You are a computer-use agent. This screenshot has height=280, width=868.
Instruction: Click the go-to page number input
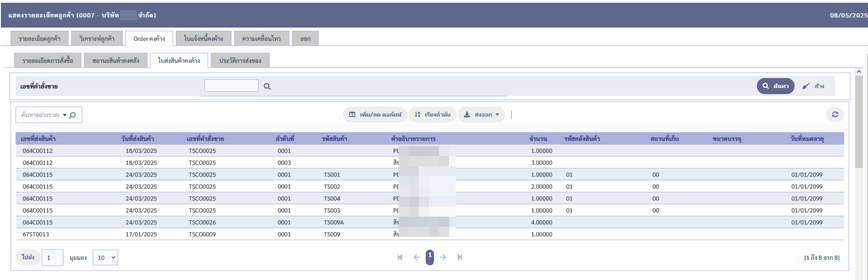click(52, 258)
